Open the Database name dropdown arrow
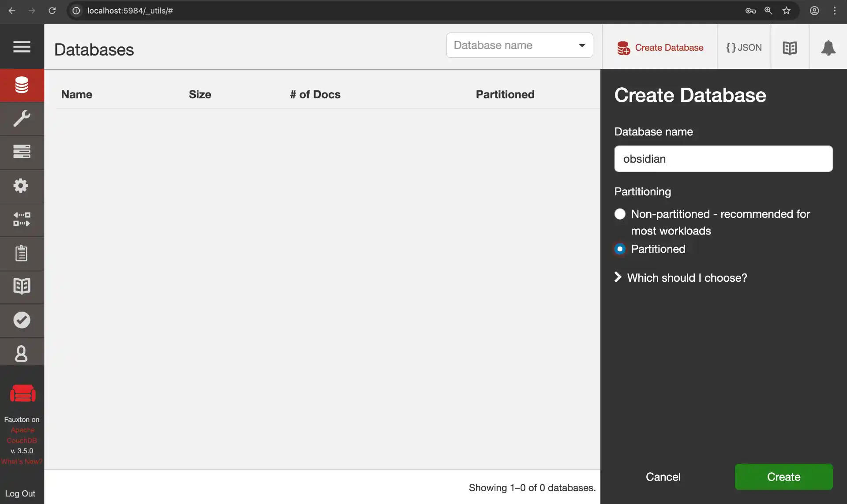This screenshot has height=504, width=847. 582,45
